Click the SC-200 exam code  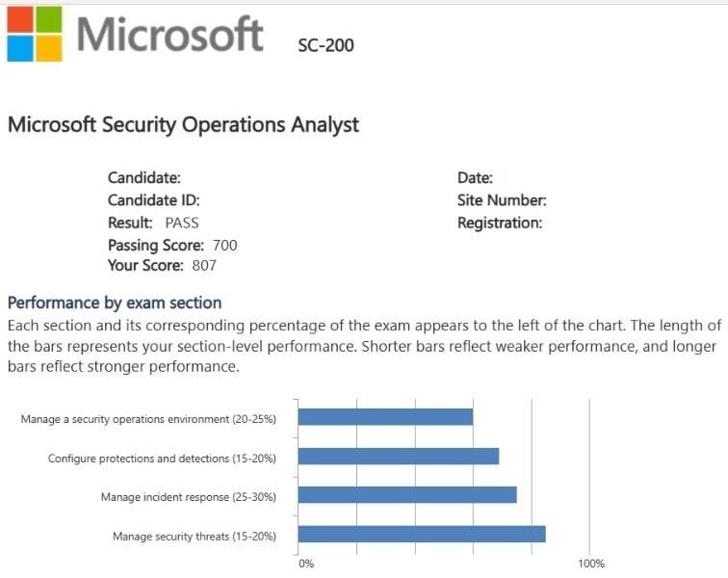point(326,44)
